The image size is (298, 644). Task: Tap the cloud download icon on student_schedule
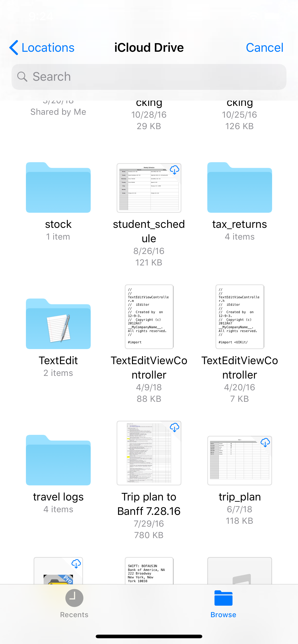pyautogui.click(x=174, y=170)
